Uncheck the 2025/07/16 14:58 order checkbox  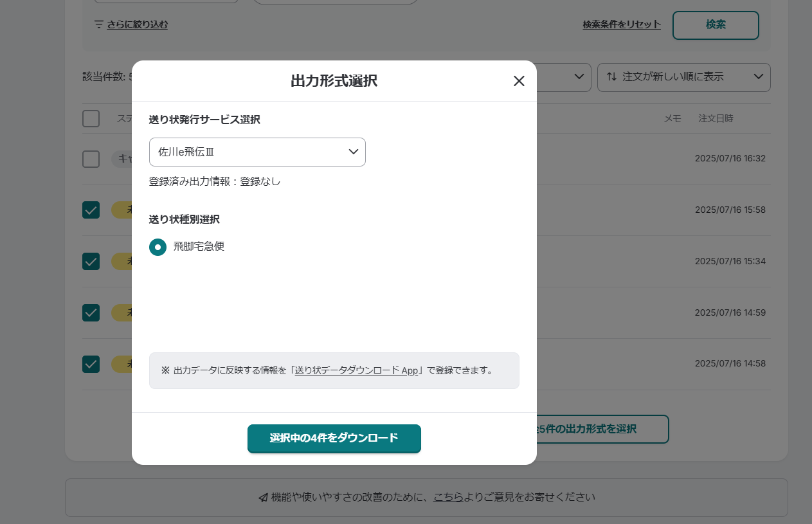(91, 365)
